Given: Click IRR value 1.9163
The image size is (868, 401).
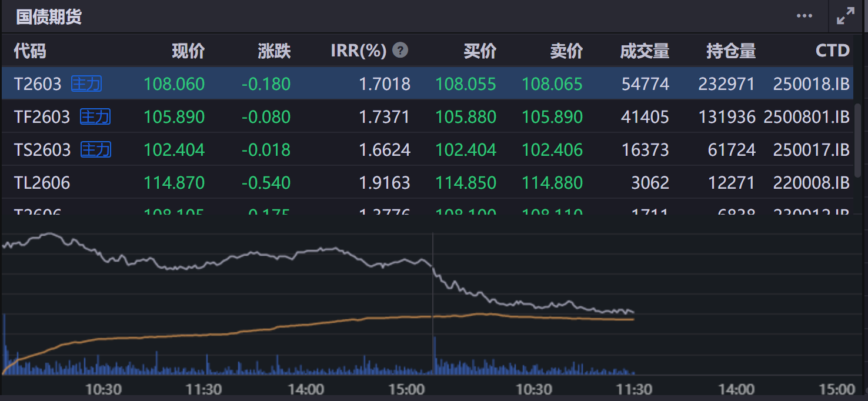Looking at the screenshot, I should [385, 183].
